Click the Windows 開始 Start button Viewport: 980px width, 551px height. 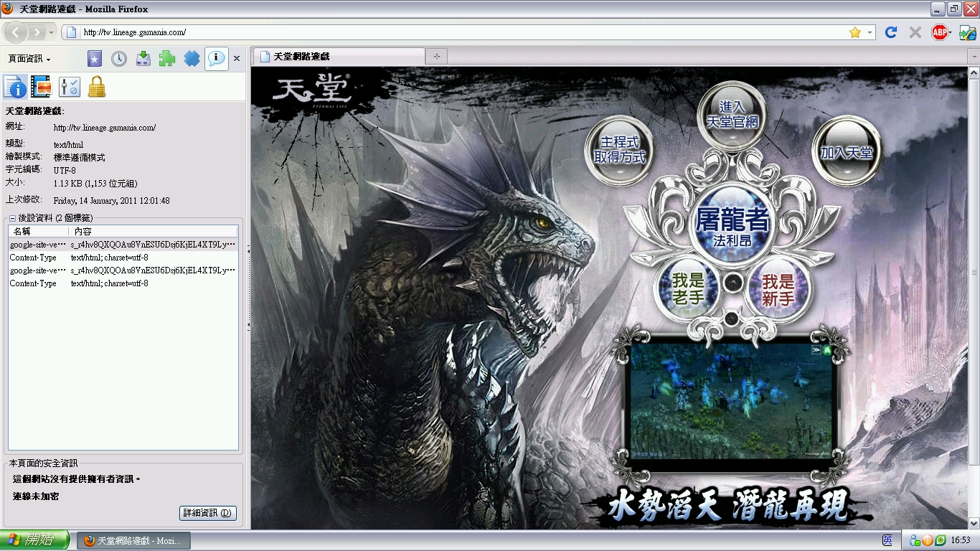pos(34,540)
